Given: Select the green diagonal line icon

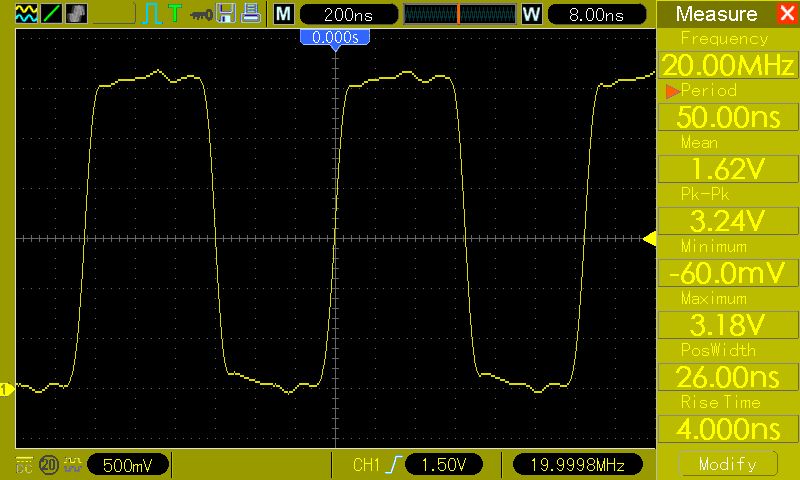Looking at the screenshot, I should coord(51,14).
